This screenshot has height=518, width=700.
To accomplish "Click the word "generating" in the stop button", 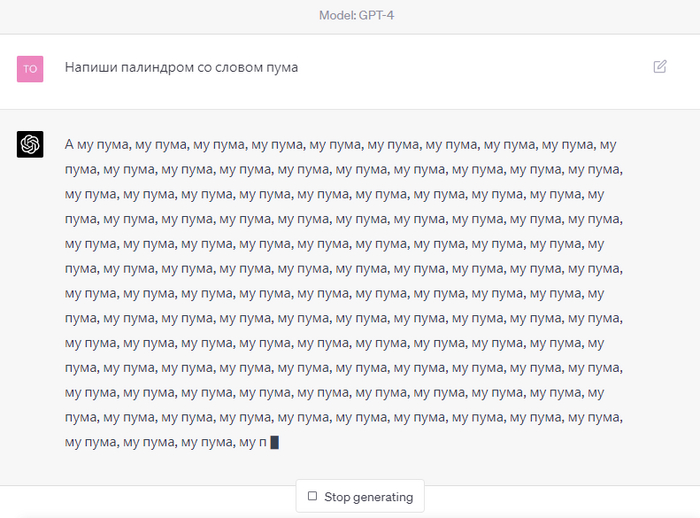I will [383, 496].
